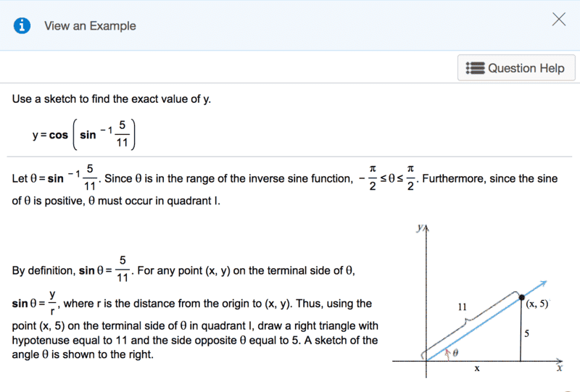This screenshot has height=392, width=580.
Task: Click the black point on the graph
Action: tap(522, 297)
